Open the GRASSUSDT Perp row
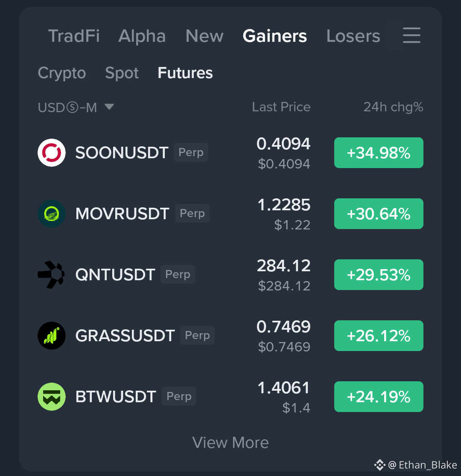 pos(230,336)
